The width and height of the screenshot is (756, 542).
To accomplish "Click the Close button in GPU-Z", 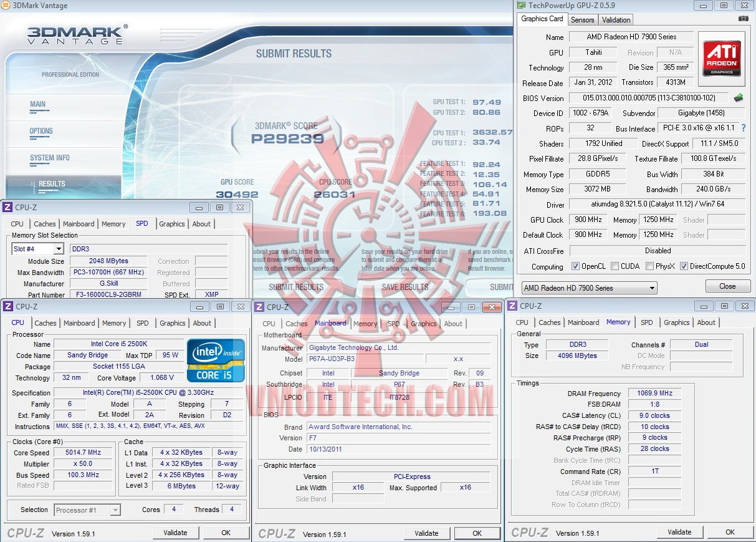I will pos(727,286).
